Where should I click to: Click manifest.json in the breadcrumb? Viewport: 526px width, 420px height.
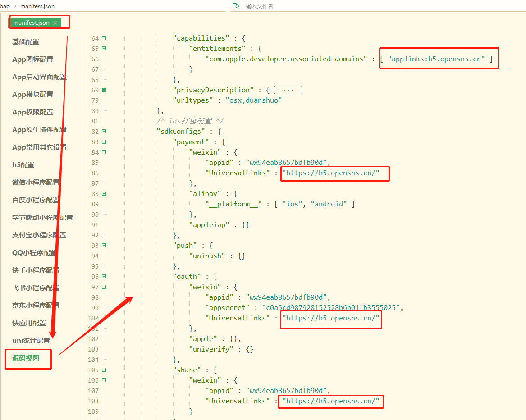(x=37, y=6)
